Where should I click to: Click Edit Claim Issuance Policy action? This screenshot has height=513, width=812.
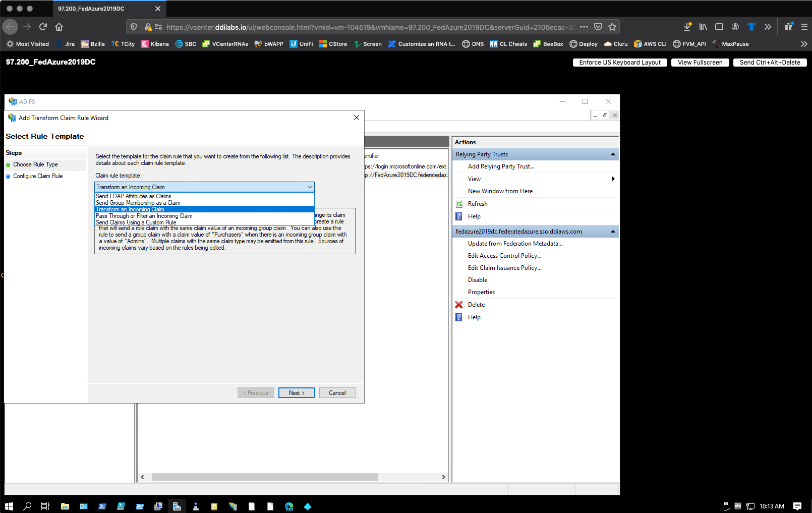pyautogui.click(x=504, y=268)
